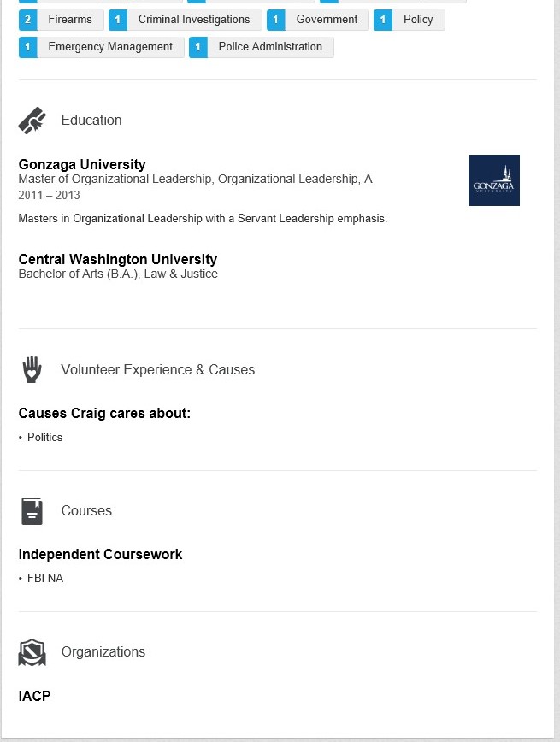The height and width of the screenshot is (742, 560).
Task: Open the Gonzaga University profile link
Action: click(81, 164)
